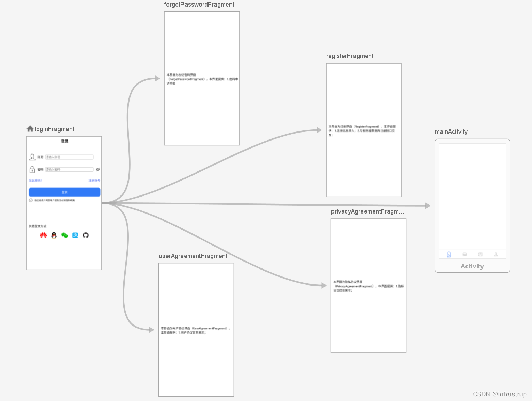Viewport: 532px width, 401px height.
Task: Click the profile tab icon in mainActivity
Action: click(x=496, y=255)
